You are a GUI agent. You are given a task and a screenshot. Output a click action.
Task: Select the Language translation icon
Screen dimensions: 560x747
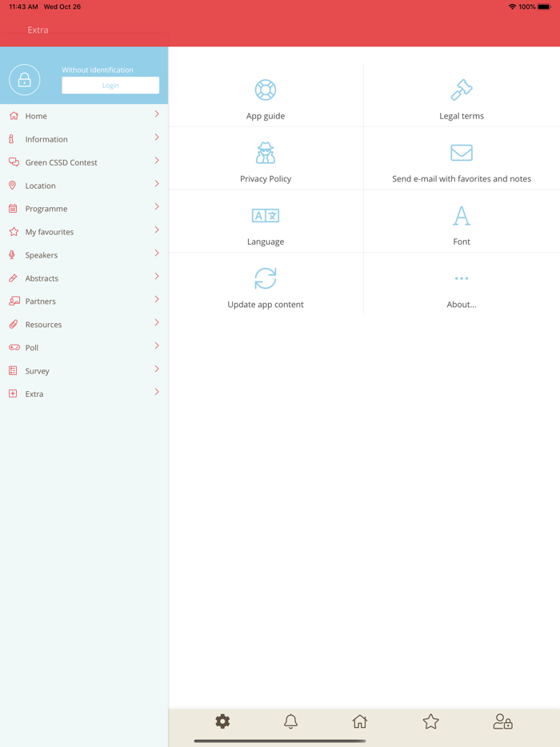tap(265, 216)
